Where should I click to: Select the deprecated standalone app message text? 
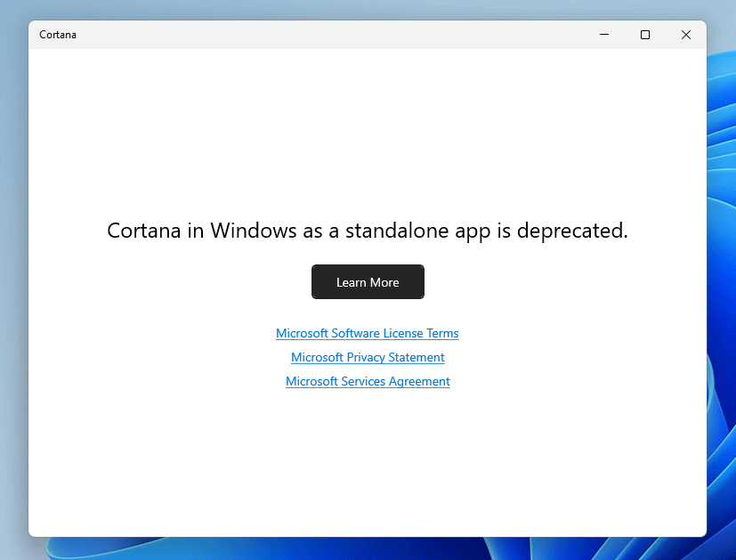(x=368, y=231)
